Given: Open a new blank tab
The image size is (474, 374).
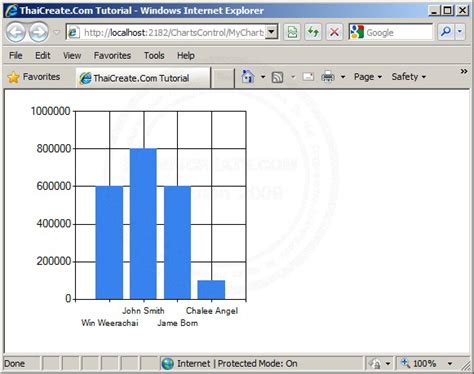Looking at the screenshot, I should (223, 78).
